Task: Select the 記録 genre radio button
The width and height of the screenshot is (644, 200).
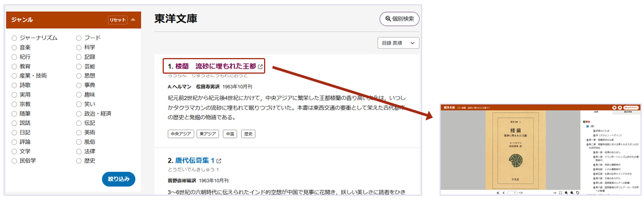Action: point(78,57)
